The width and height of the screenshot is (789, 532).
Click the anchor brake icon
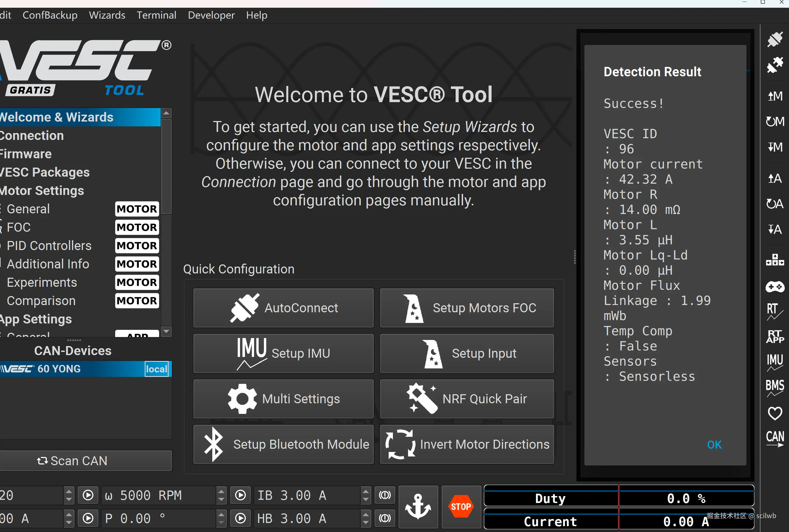click(x=418, y=506)
